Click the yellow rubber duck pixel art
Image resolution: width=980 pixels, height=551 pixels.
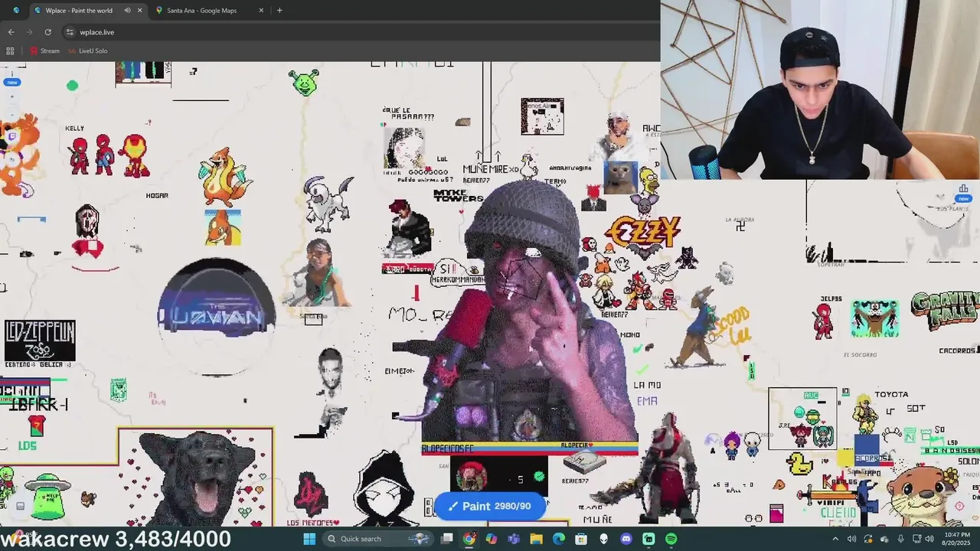800,463
